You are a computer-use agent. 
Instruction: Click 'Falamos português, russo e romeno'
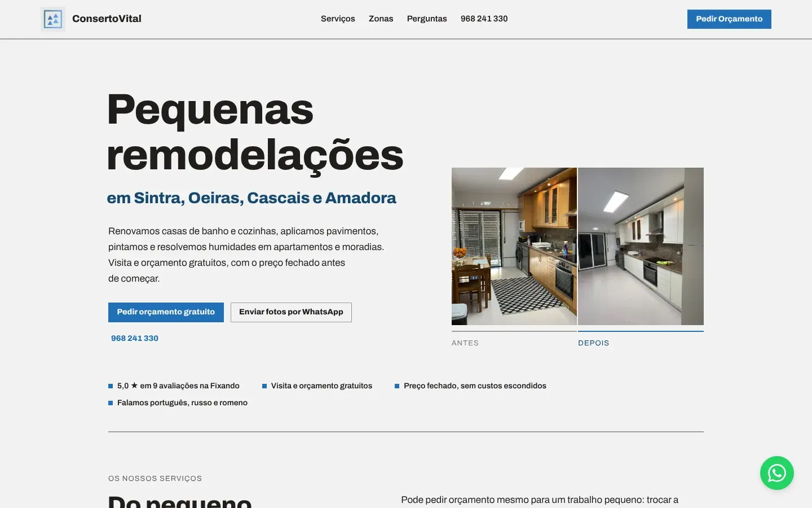(x=182, y=403)
